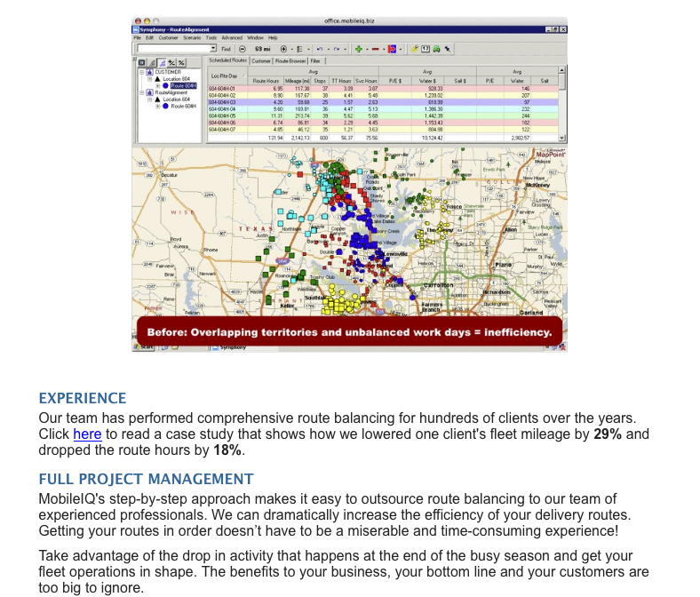The height and width of the screenshot is (597, 700).
Task: Click the undo arrow icon in toolbar
Action: coord(320,48)
